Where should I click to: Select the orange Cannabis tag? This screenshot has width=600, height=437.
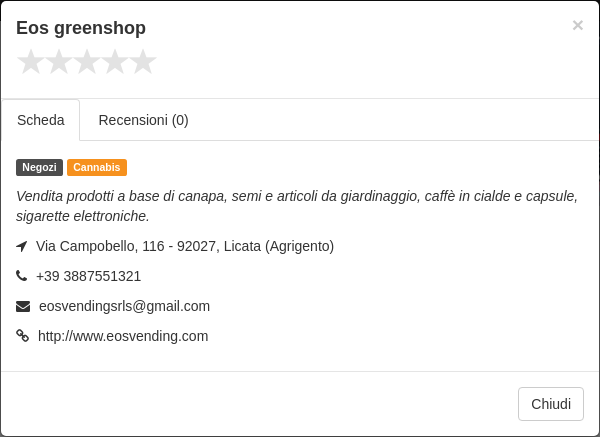[97, 168]
